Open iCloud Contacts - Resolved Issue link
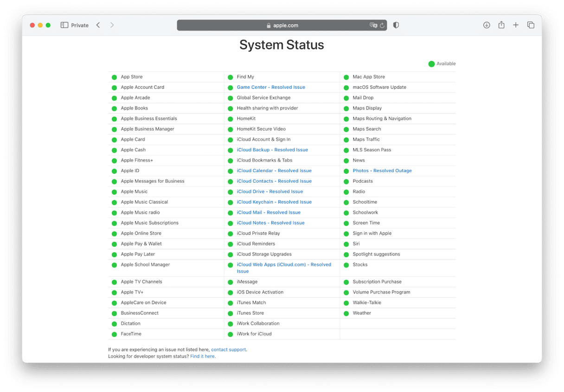This screenshot has height=392, width=564. [x=274, y=181]
